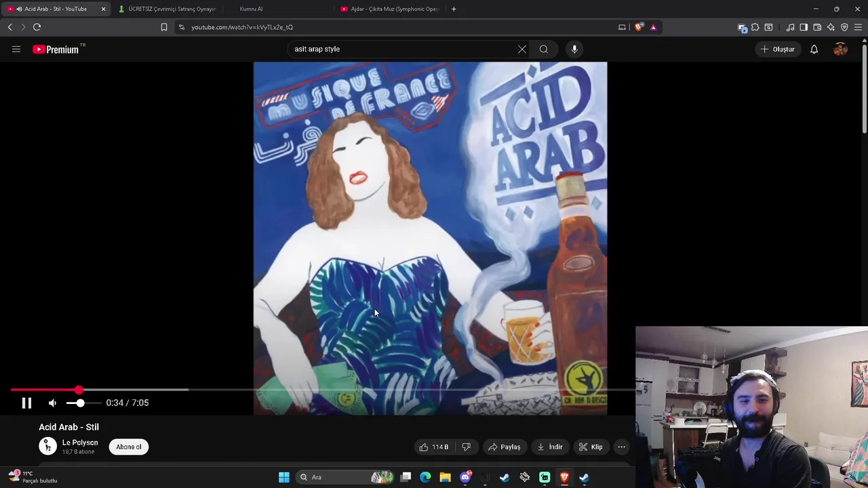Switch to the Acid Arab - Stil tab

coord(56,9)
